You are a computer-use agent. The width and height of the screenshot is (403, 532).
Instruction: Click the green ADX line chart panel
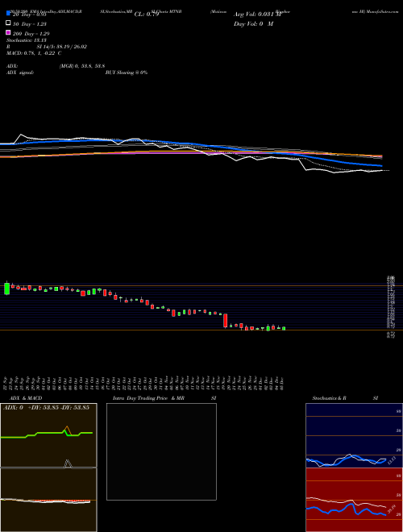48,435
